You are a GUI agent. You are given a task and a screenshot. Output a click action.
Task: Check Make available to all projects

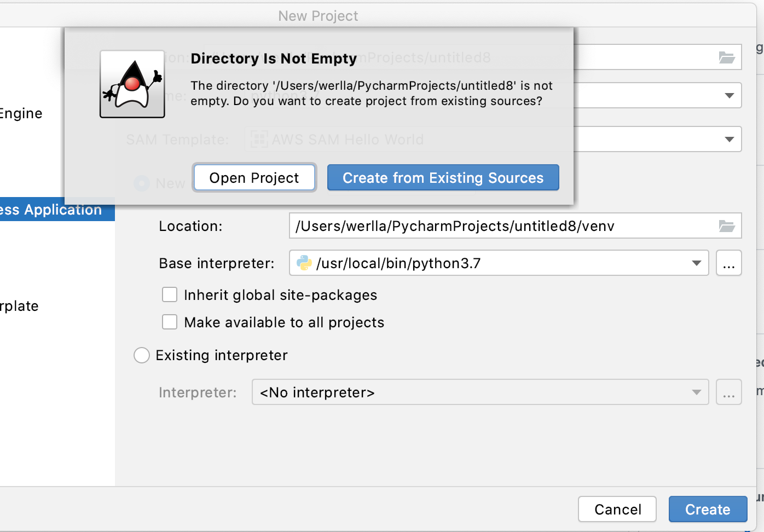click(170, 322)
